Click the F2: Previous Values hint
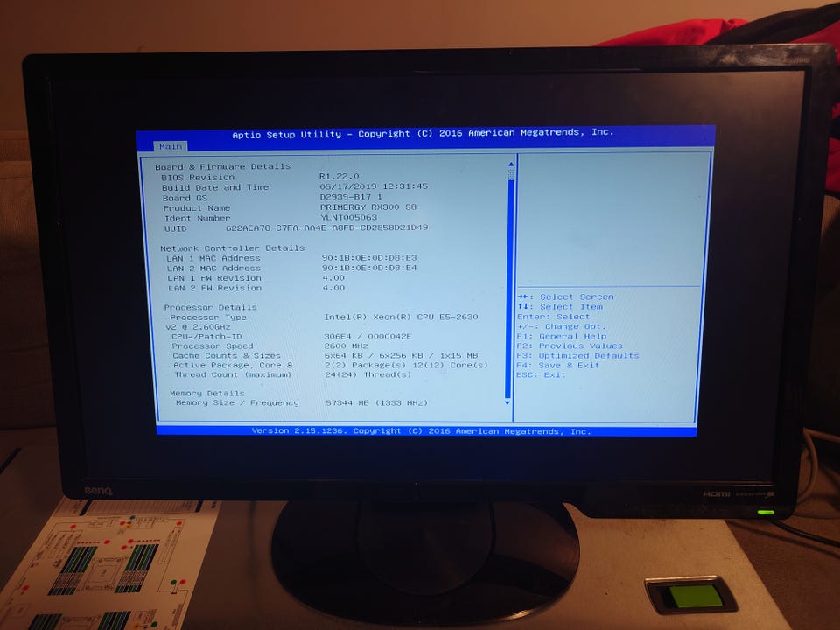 (x=570, y=346)
